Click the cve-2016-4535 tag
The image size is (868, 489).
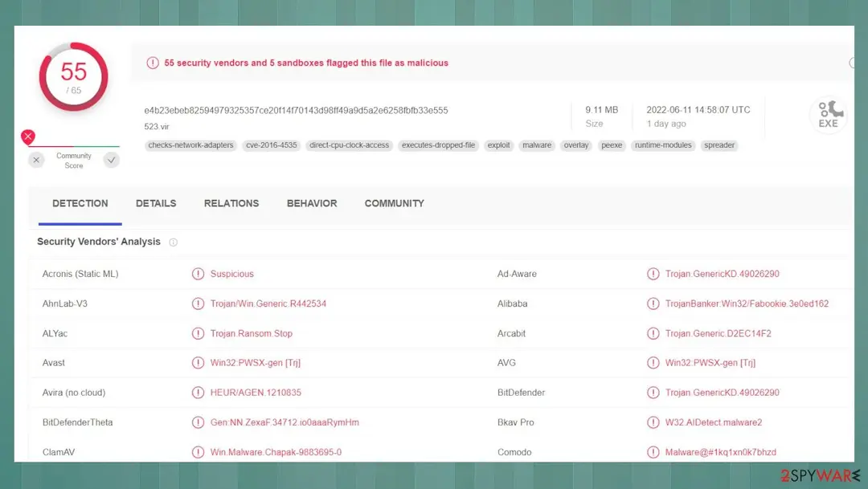pyautogui.click(x=272, y=145)
